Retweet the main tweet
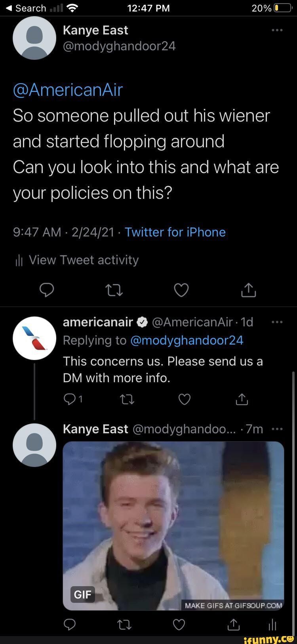 click(x=114, y=291)
